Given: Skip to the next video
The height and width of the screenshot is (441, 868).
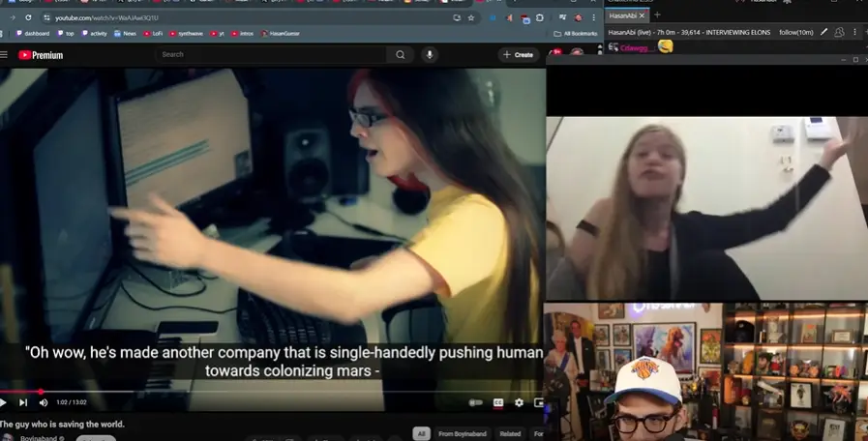Looking at the screenshot, I should tap(23, 402).
